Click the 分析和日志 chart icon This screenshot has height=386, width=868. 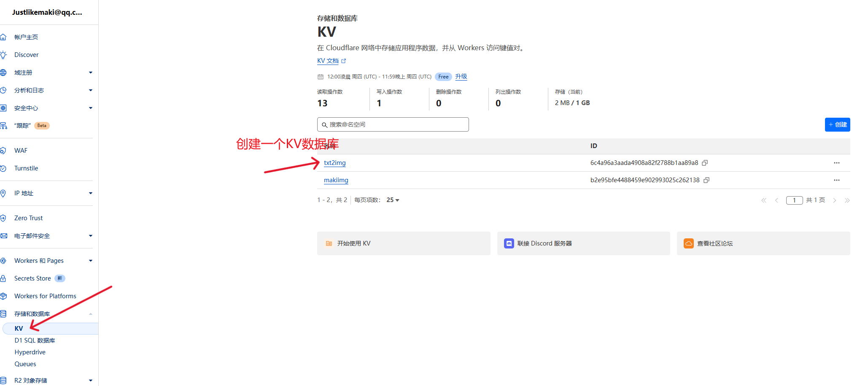pos(3,90)
